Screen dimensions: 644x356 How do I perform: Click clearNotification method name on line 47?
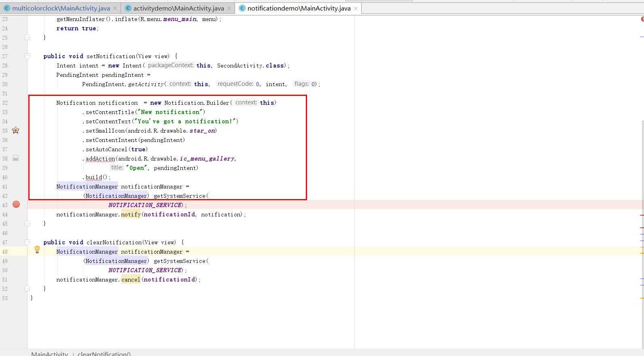(x=114, y=242)
